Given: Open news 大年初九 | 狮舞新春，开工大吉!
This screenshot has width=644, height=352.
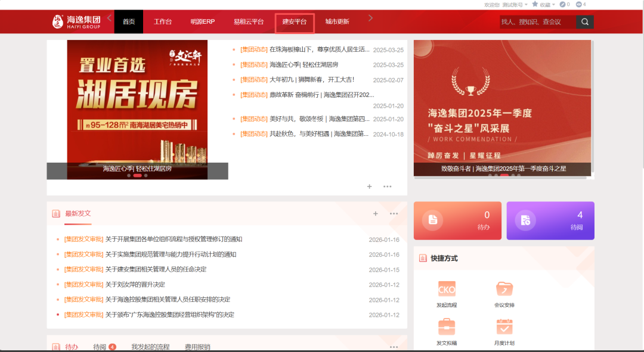Looking at the screenshot, I should click(x=312, y=80).
